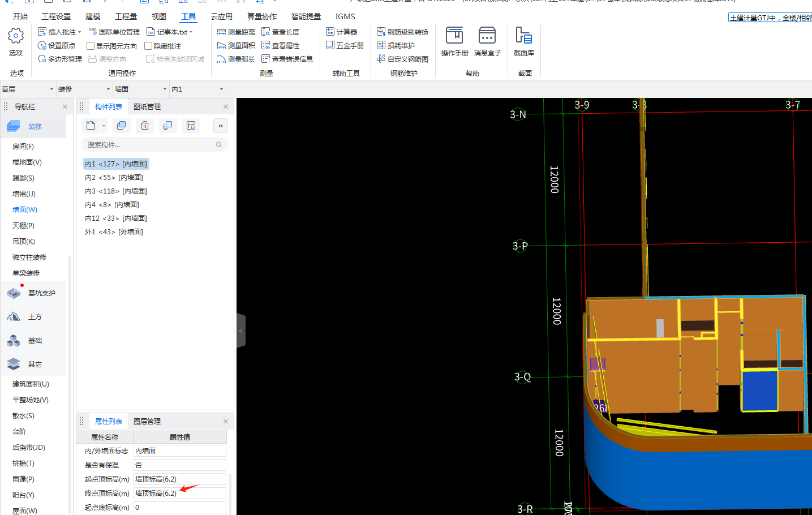Open the 选项 options gear

tap(15, 42)
